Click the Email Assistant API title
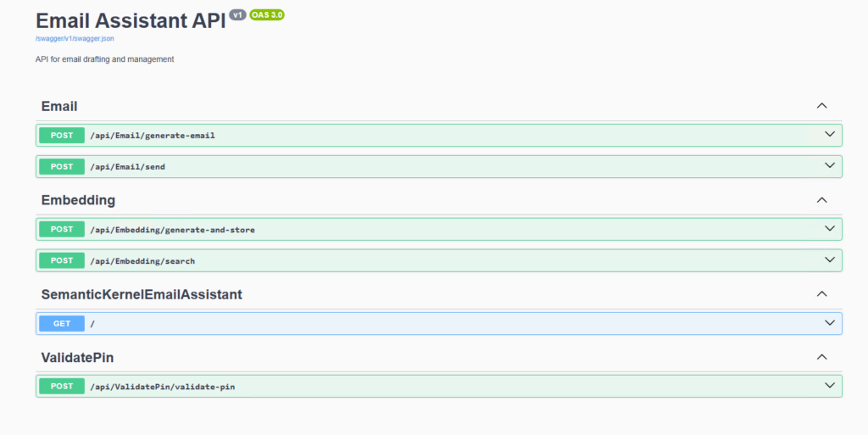Image resolution: width=868 pixels, height=435 pixels. click(x=131, y=21)
